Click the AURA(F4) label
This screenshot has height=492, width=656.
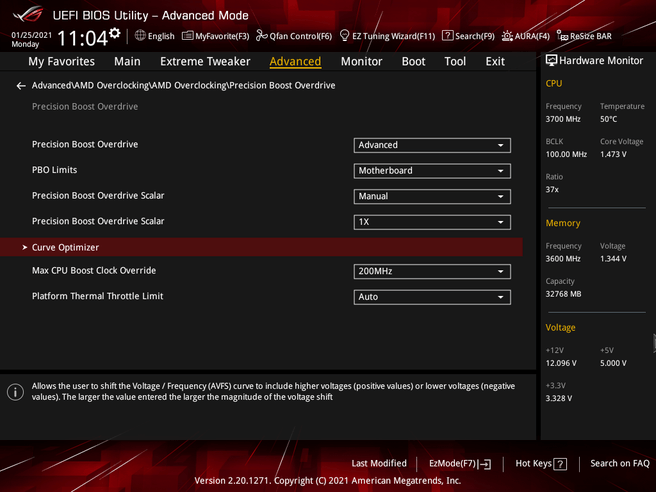coord(532,36)
